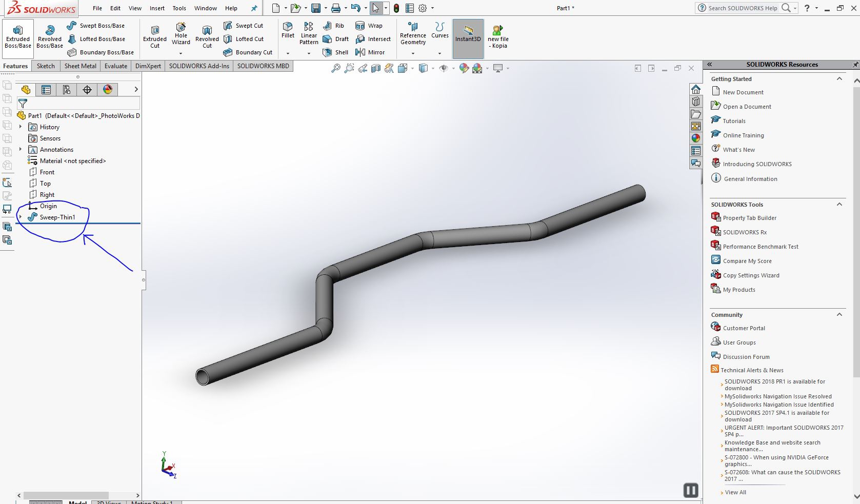
Task: Choose Boundary Boss/Base feature
Action: tap(101, 52)
